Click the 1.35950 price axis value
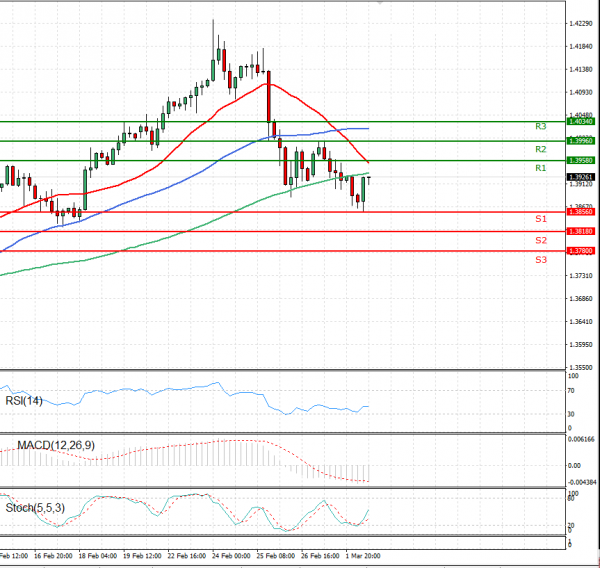600x568 pixels. pos(581,345)
